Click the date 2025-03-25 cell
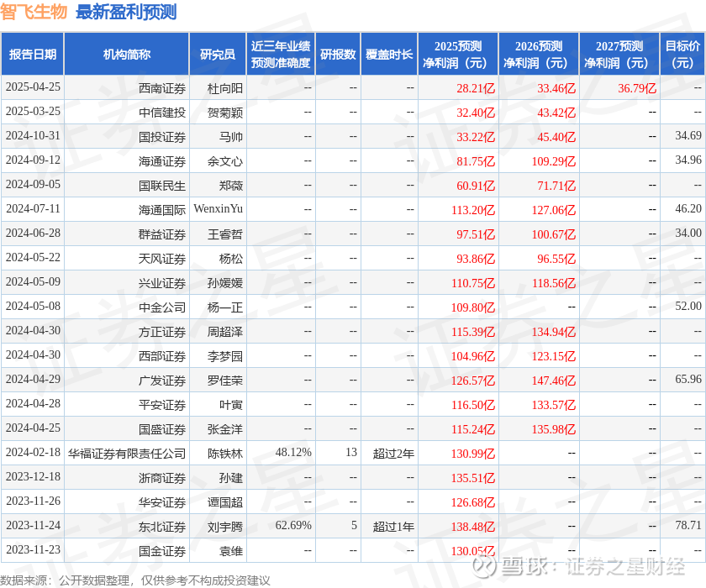Image resolution: width=706 pixels, height=588 pixels. (x=33, y=112)
